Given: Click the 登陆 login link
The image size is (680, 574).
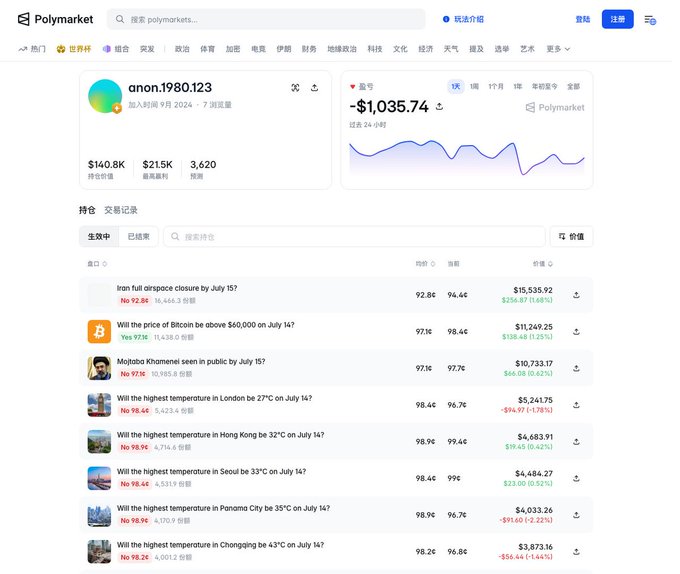Looking at the screenshot, I should coord(582,19).
